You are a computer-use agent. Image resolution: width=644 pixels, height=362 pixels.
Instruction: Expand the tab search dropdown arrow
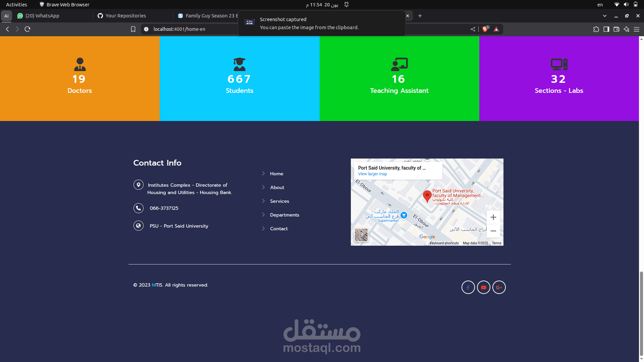coord(604,16)
